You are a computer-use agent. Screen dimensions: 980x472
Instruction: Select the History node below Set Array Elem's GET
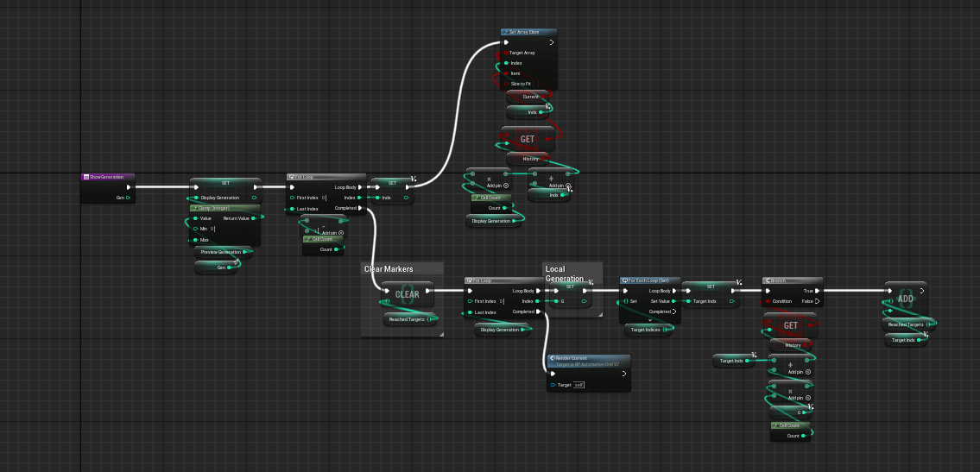point(528,159)
